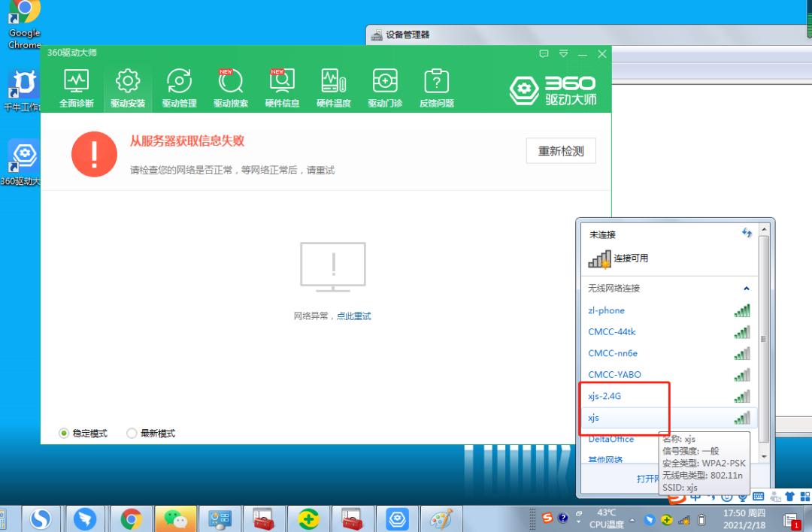Select the 驱动管理 driver management icon
Screen dimensions: 812x532
coord(179,86)
